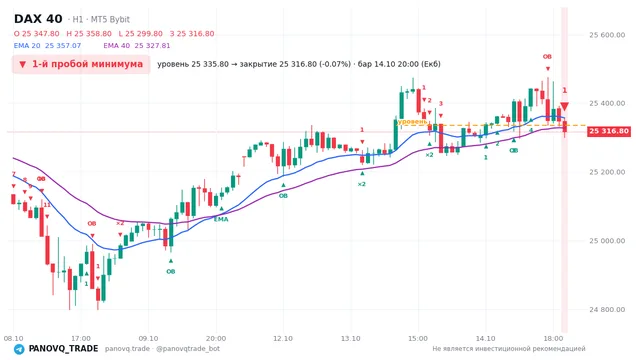The height and width of the screenshot is (360, 640).
Task: Select the red '1-й пробой минимума' badge
Action: pos(81,64)
